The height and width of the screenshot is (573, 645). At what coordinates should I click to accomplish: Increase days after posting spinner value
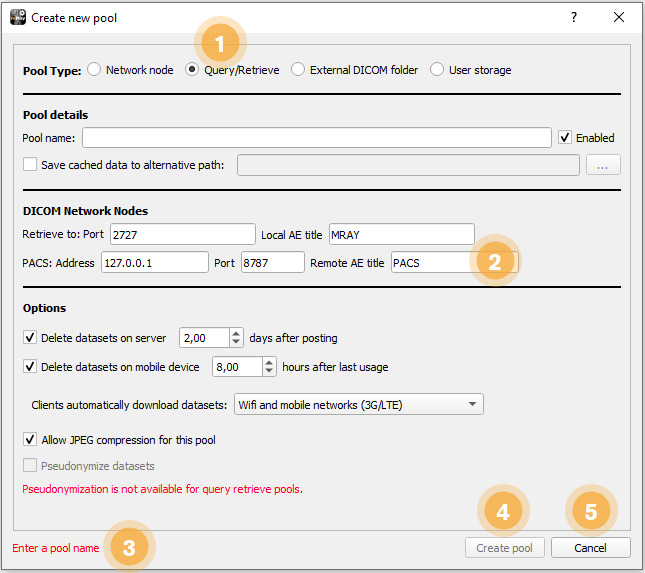(x=236, y=334)
